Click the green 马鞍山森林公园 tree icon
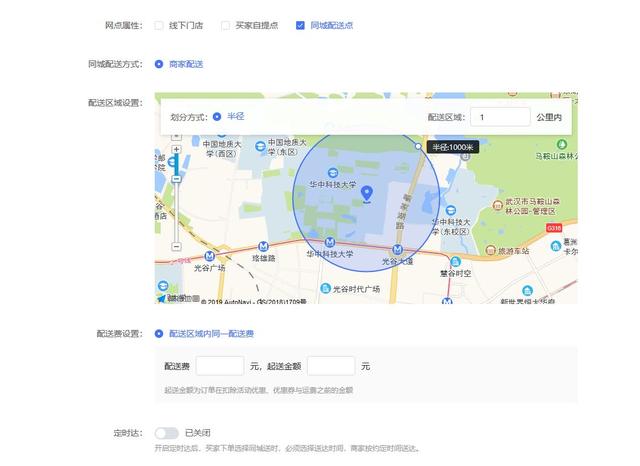This screenshot has height=466, width=640. 562,144
